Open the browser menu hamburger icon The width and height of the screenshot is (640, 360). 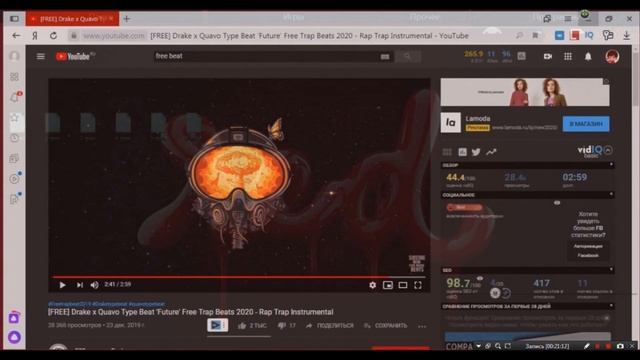[568, 19]
